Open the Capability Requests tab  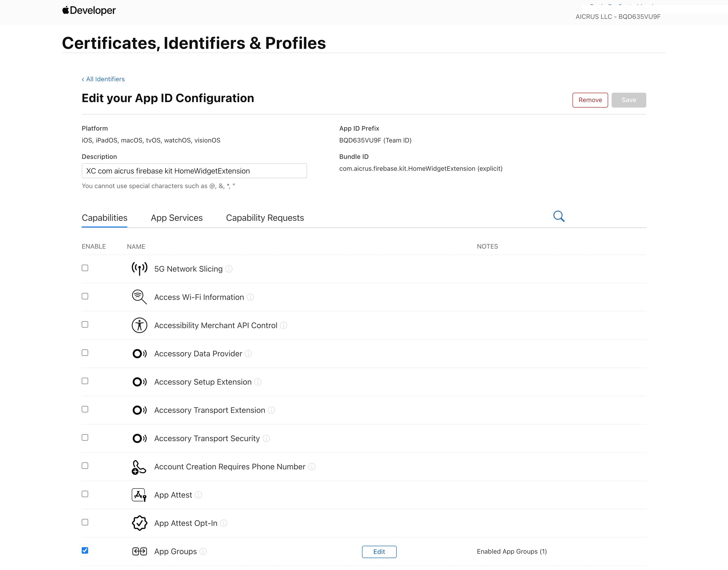point(265,218)
